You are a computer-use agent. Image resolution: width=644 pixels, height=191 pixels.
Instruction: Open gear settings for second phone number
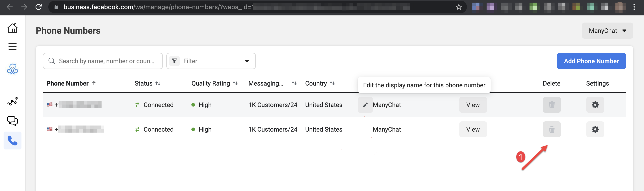click(595, 129)
